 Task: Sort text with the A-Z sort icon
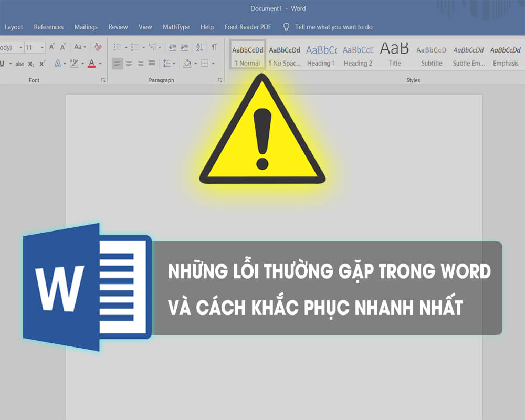coord(199,47)
